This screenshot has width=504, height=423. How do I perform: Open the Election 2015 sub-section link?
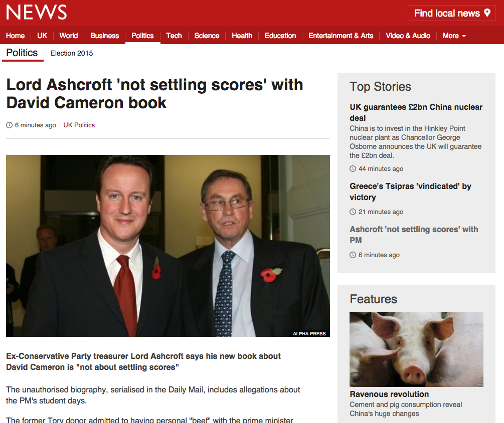point(71,53)
